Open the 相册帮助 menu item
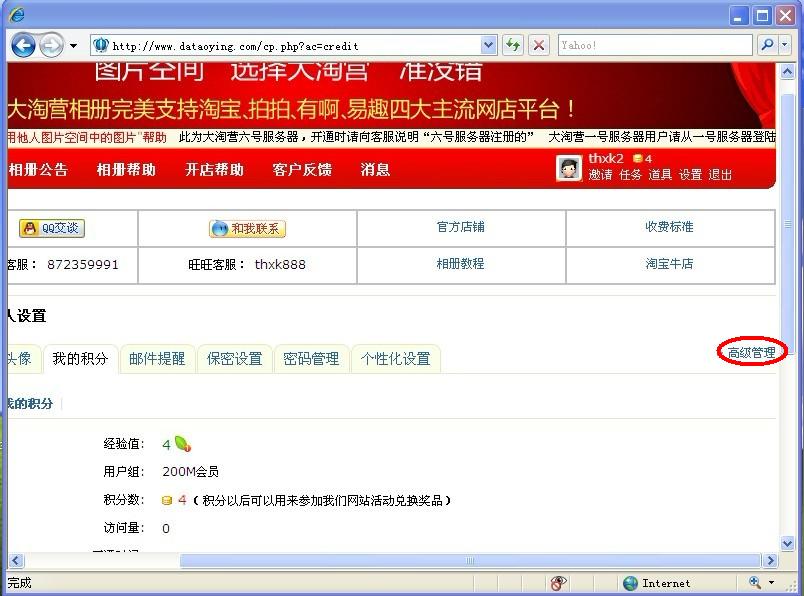The width and height of the screenshot is (804, 596). [126, 170]
